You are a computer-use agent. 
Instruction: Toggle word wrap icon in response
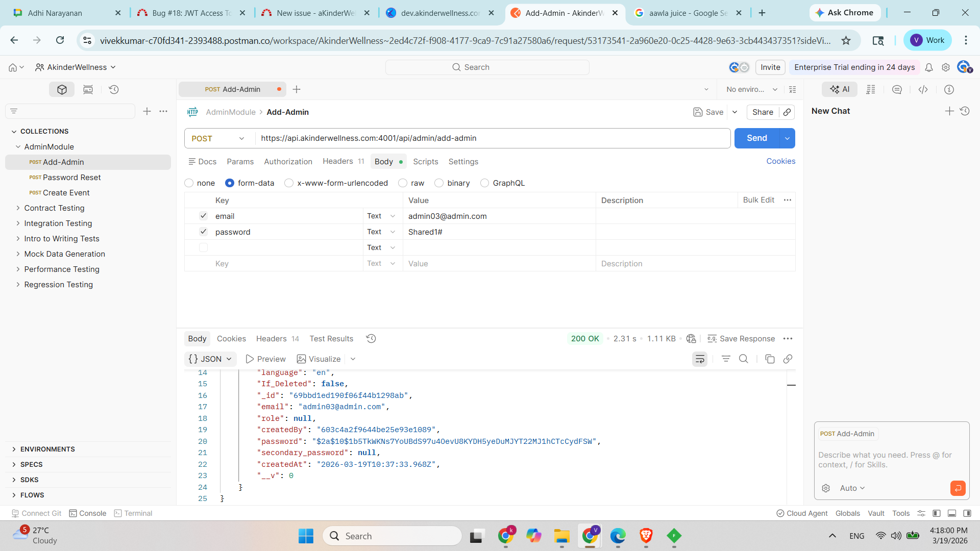[700, 359]
